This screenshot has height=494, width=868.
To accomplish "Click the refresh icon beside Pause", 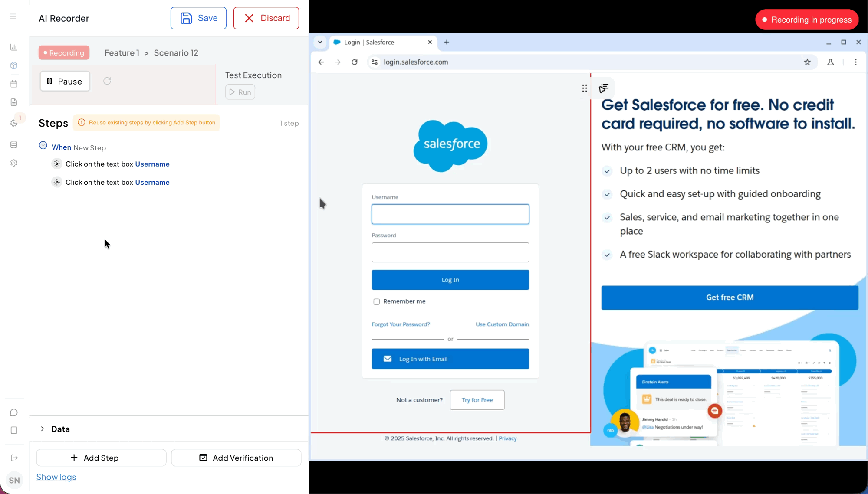I will (x=107, y=81).
